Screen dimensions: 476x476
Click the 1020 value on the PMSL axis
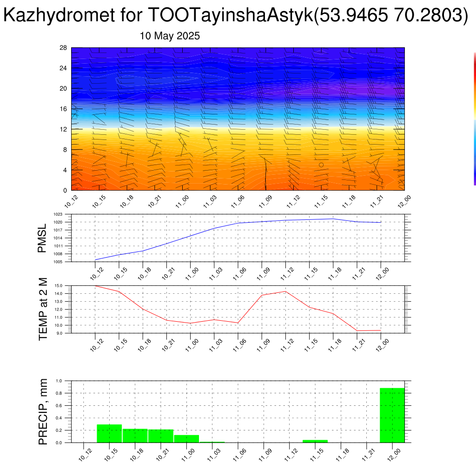(x=58, y=222)
